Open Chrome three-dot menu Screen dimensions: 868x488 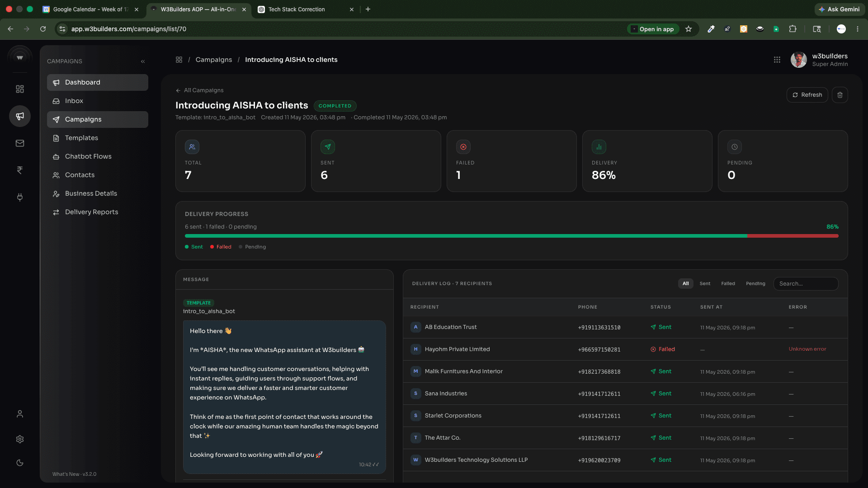coord(858,29)
